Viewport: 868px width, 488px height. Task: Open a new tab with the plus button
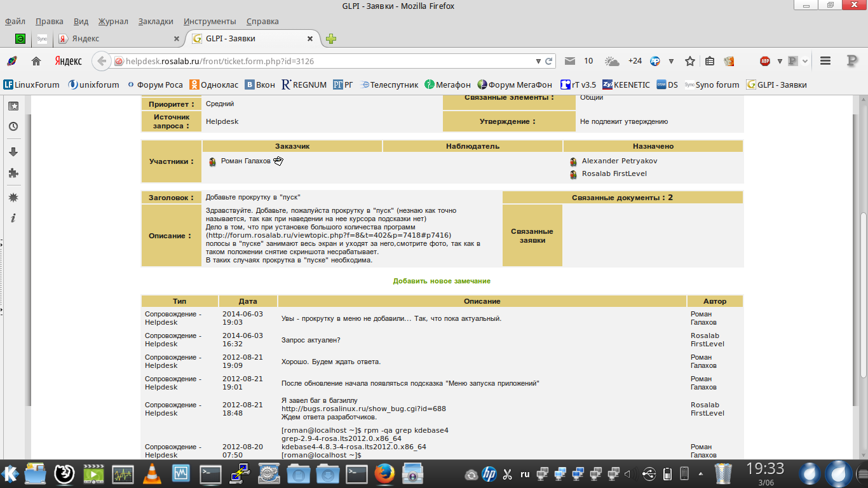[x=331, y=39]
